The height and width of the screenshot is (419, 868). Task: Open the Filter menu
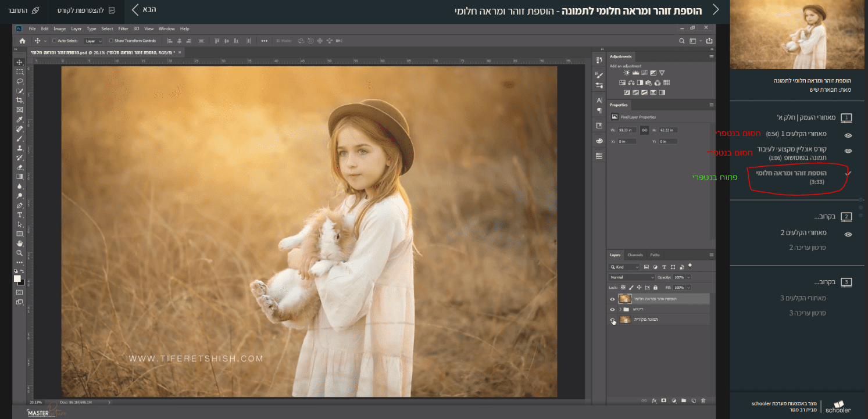point(123,28)
